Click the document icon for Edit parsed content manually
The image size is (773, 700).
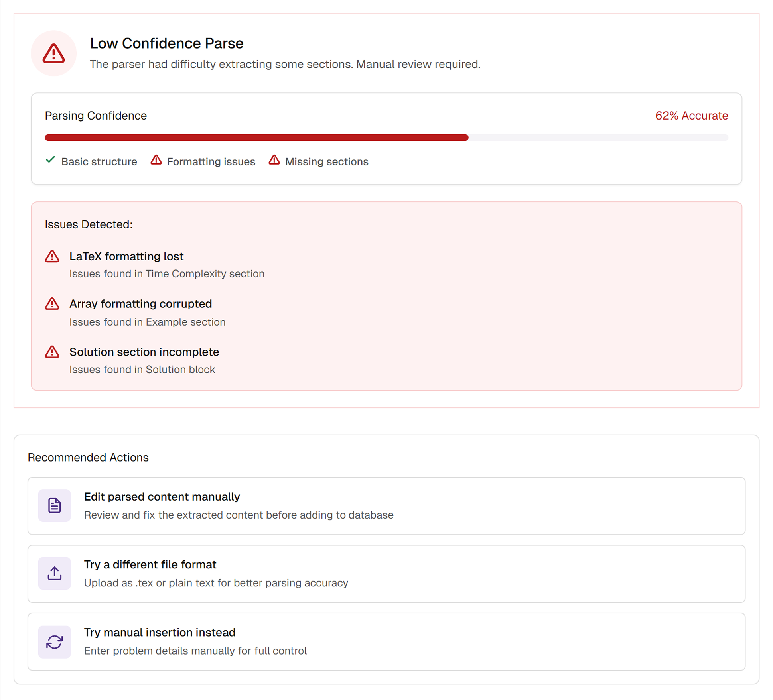(55, 505)
